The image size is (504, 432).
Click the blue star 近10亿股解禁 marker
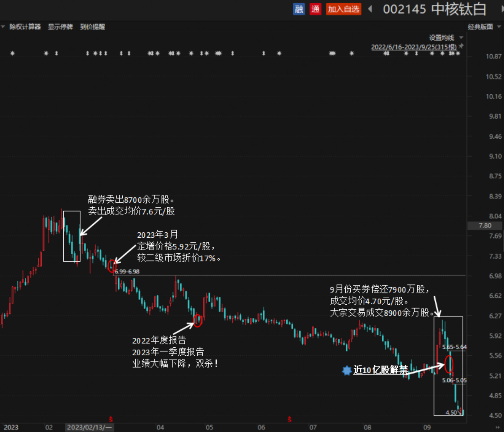[347, 370]
